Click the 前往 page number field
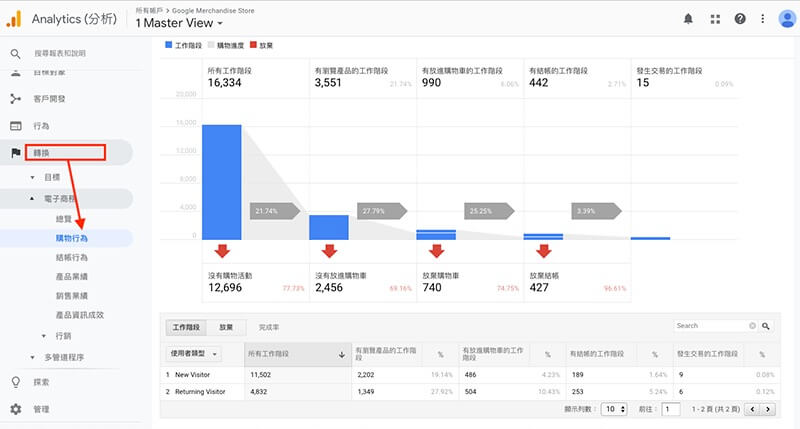This screenshot has height=429, width=800. 671,409
